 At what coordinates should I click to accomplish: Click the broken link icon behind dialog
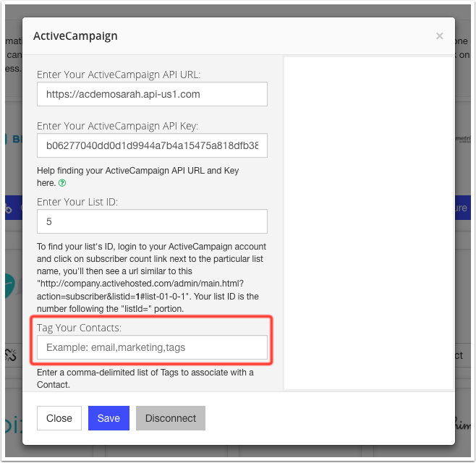10,354
